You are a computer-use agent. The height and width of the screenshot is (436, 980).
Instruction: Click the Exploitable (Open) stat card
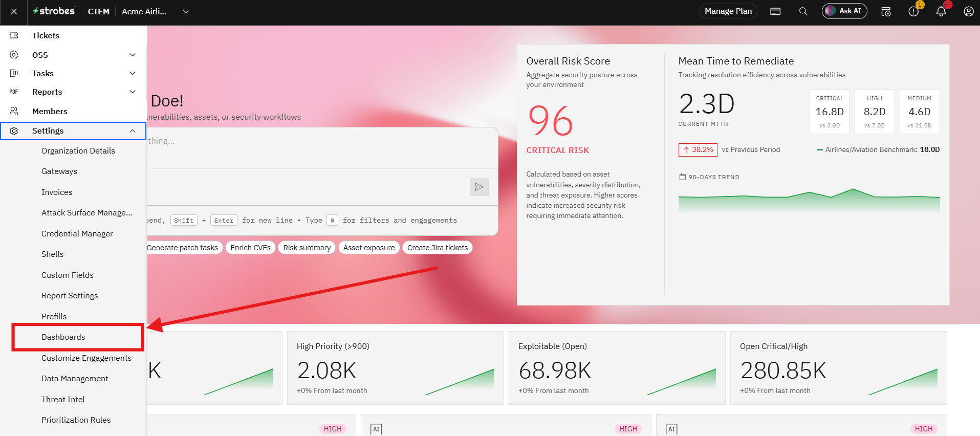click(617, 368)
